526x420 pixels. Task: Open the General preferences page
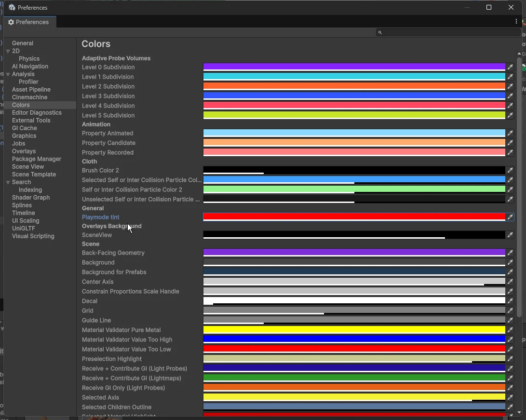(23, 43)
